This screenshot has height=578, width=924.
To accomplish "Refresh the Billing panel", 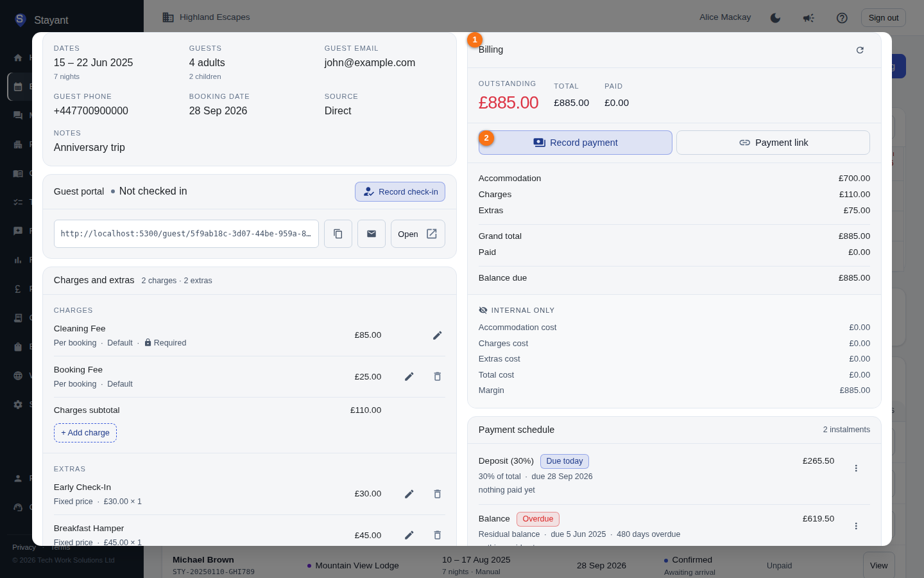I will 860,50.
